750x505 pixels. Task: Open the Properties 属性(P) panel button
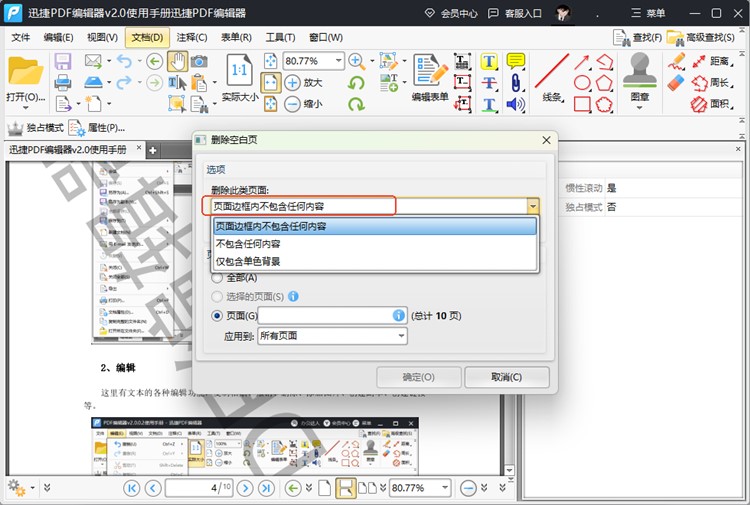[97, 128]
